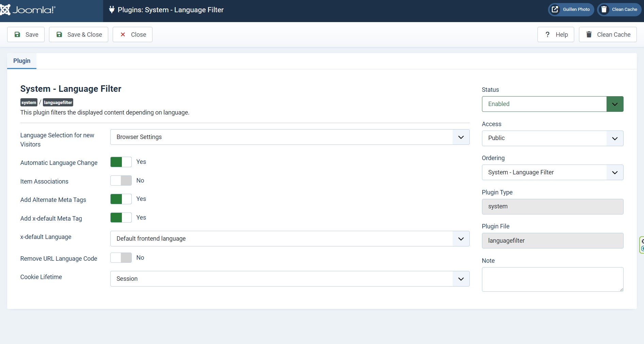This screenshot has width=644, height=344.
Task: Click the Save & Close floppy icon
Action: click(59, 35)
